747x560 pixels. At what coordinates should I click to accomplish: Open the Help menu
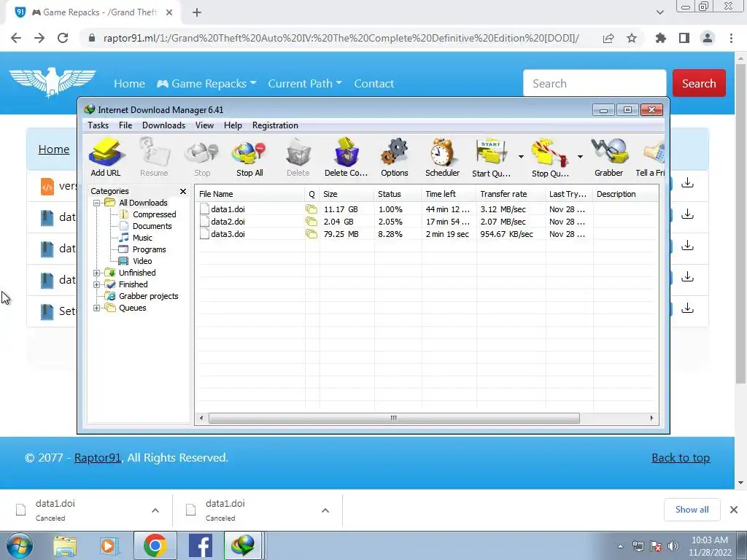[x=233, y=125]
